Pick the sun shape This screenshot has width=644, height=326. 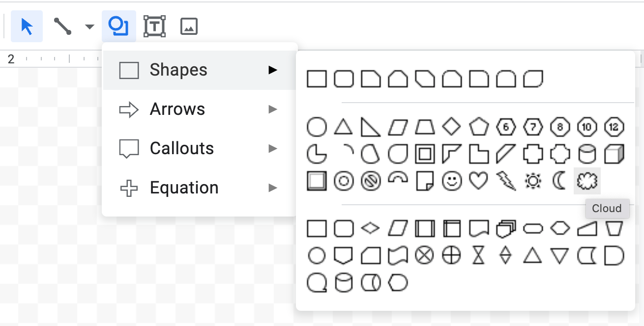click(533, 182)
